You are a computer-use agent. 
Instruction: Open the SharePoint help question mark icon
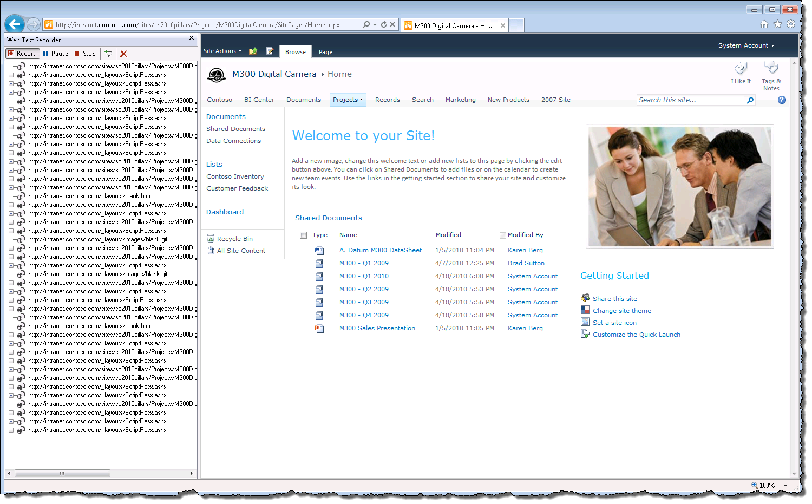[782, 100]
